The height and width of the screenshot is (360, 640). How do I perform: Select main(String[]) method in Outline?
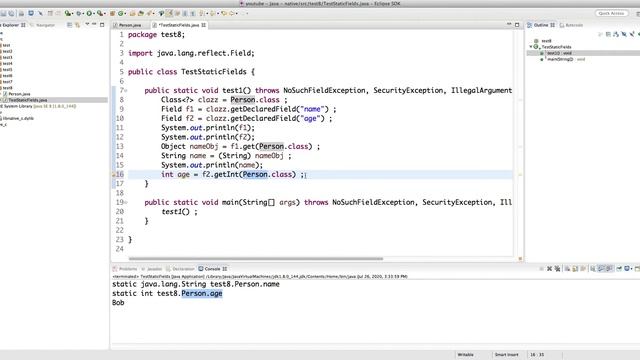point(562,59)
